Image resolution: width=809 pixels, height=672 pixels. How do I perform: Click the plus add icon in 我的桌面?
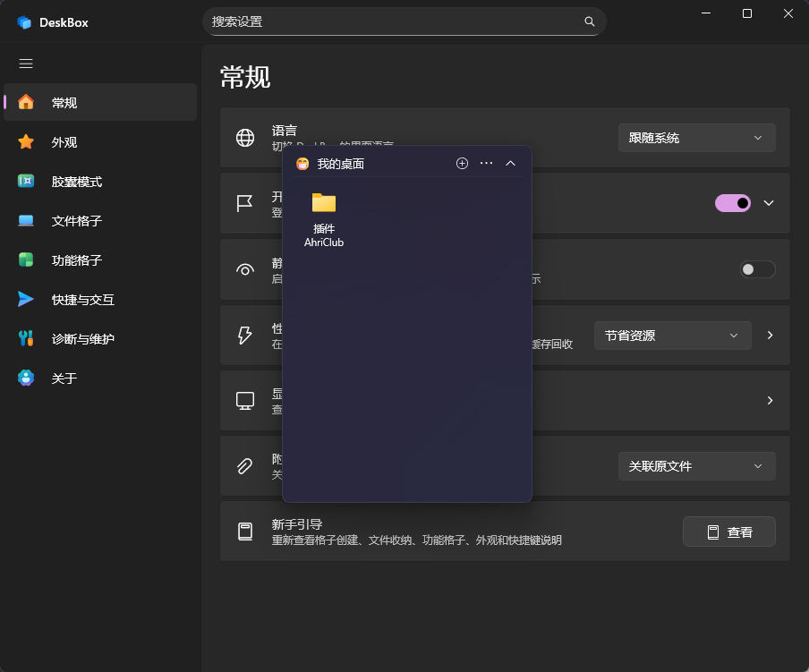463,164
